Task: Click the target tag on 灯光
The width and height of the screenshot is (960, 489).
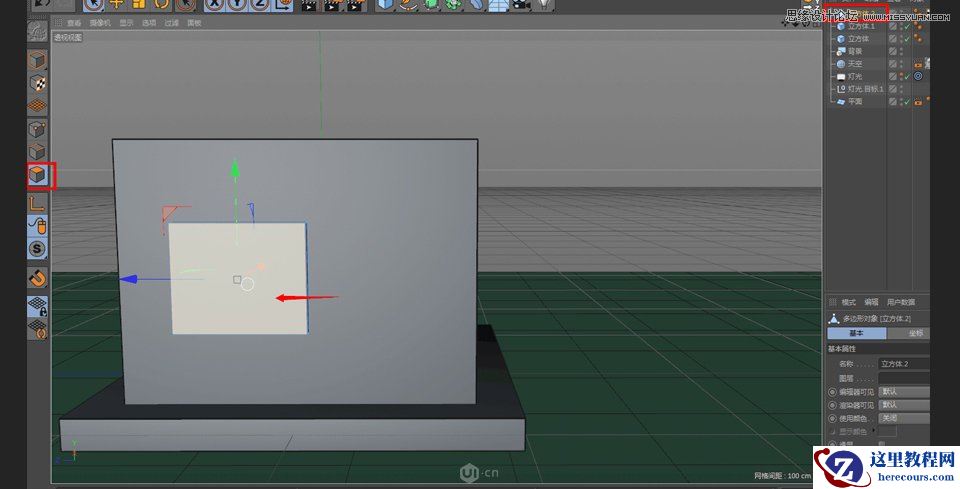Action: click(x=918, y=77)
